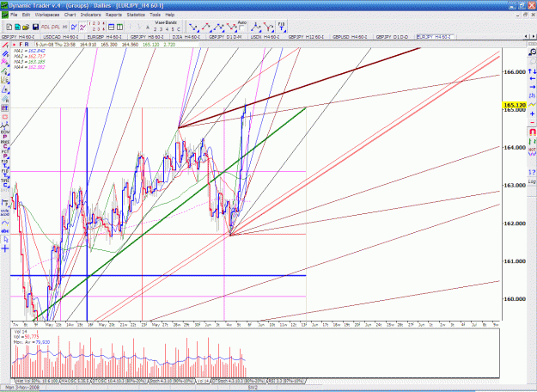Open the Statistics menu
This screenshot has height=392, width=537.
point(136,15)
